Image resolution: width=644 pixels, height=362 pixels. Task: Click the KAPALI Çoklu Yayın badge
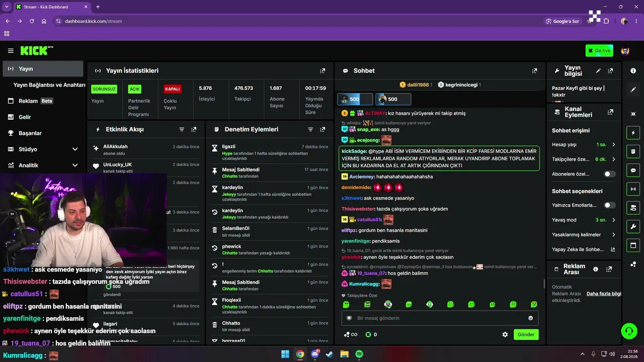click(173, 89)
